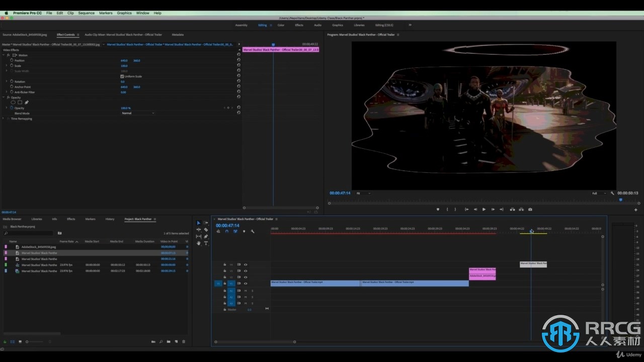
Task: Mark Out point in Program Monitor
Action: 455,209
